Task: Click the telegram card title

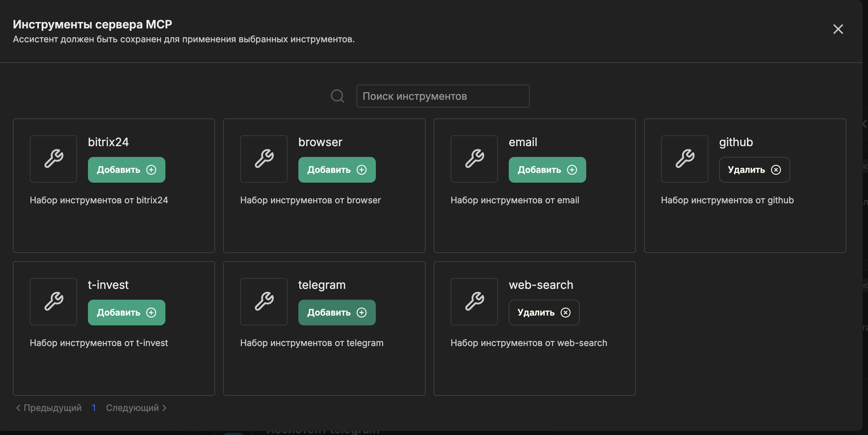Action: (322, 285)
